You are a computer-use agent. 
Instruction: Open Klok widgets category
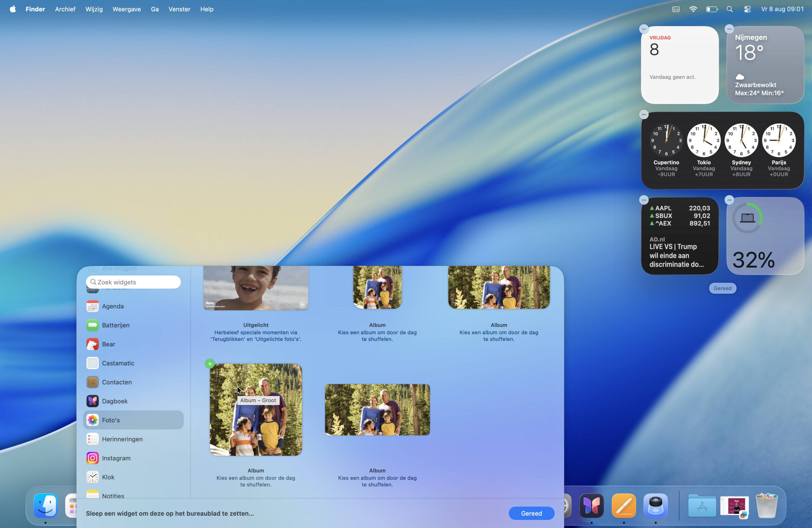pyautogui.click(x=108, y=477)
